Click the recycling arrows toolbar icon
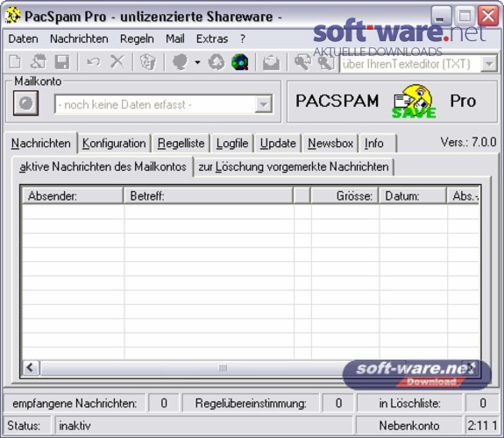The image size is (504, 438). click(x=217, y=61)
